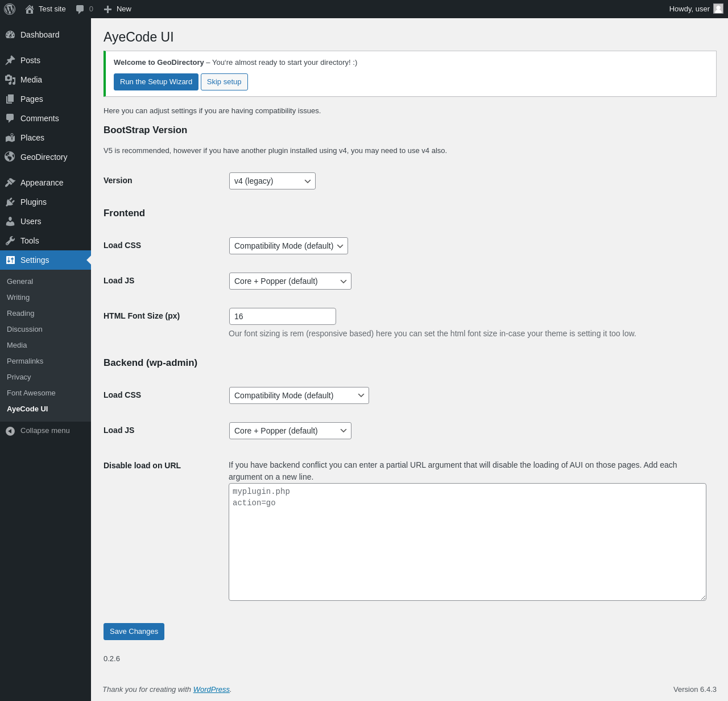Open Howdy, user account menu

(x=696, y=9)
